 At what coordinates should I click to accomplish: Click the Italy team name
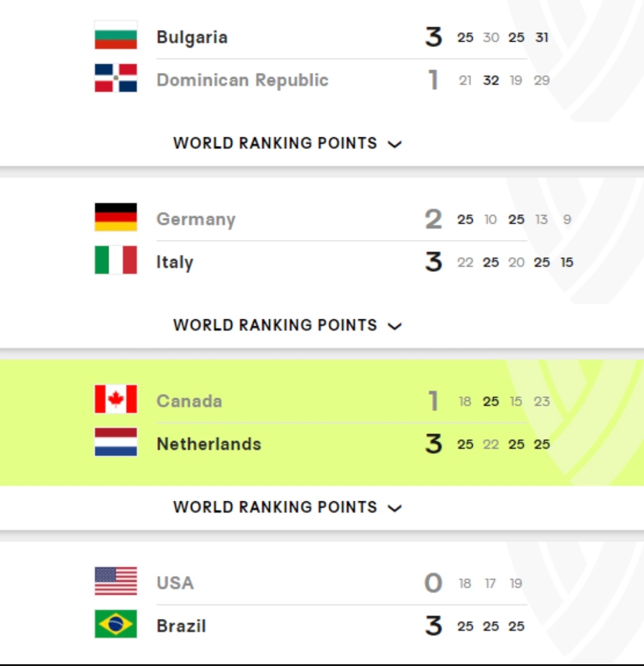point(175,263)
